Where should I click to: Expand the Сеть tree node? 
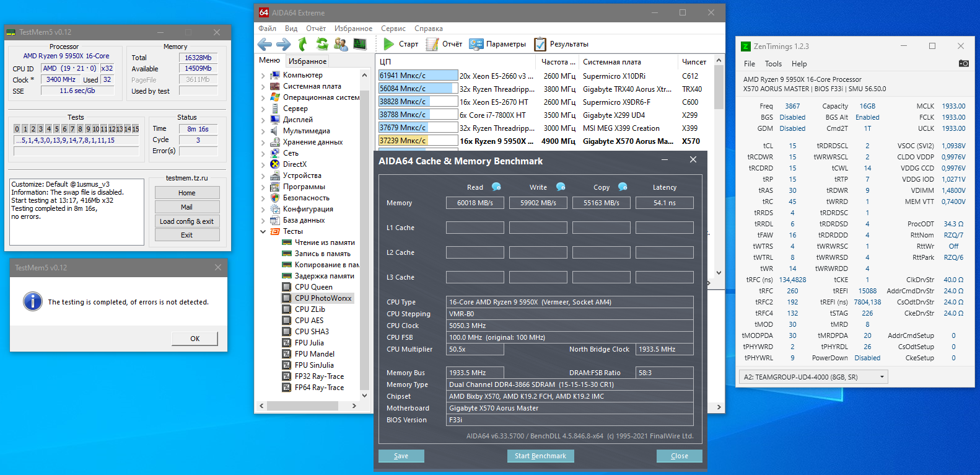click(x=263, y=154)
